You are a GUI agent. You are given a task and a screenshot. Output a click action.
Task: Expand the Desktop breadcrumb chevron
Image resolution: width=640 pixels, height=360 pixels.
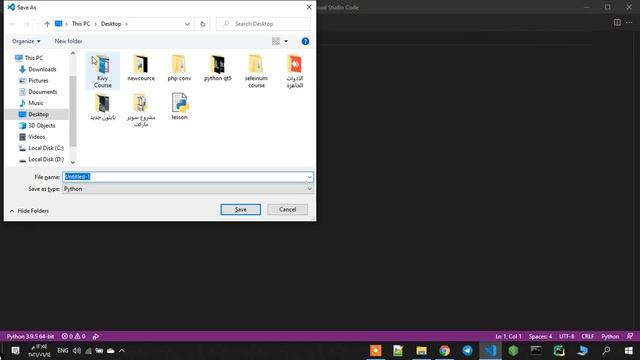pyautogui.click(x=127, y=24)
